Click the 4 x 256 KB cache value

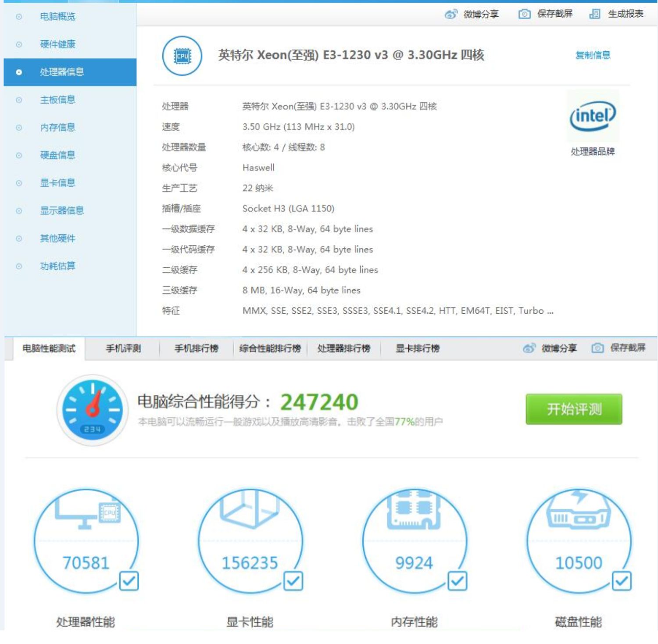tap(310, 270)
